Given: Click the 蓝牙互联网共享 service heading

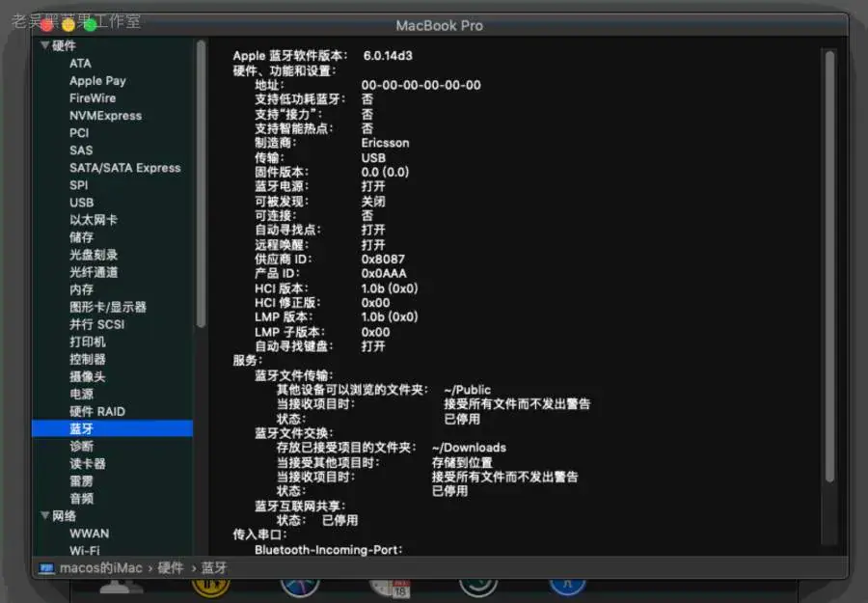Looking at the screenshot, I should pos(300,507).
